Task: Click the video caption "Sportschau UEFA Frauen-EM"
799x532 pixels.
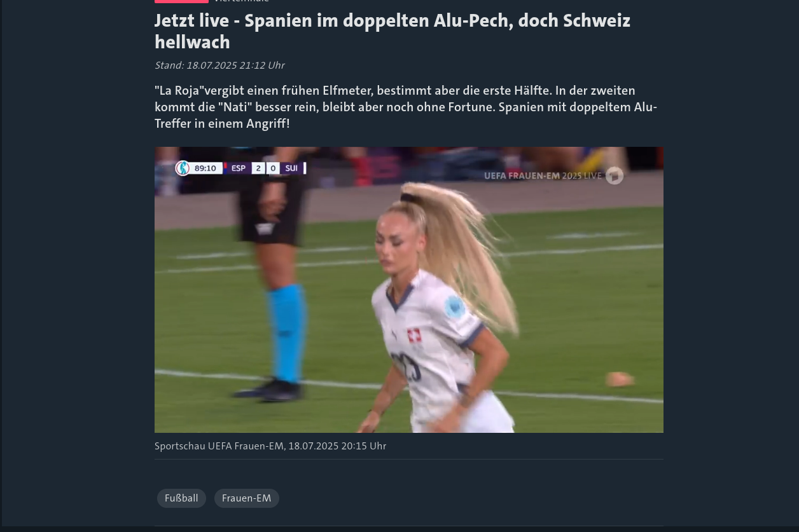Action: [219, 446]
